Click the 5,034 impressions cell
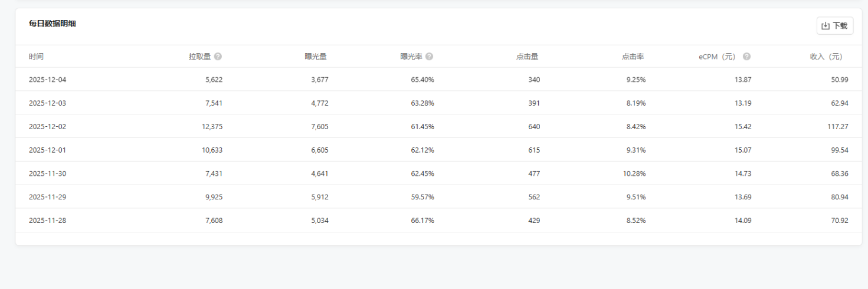This screenshot has height=289, width=868. click(x=319, y=221)
